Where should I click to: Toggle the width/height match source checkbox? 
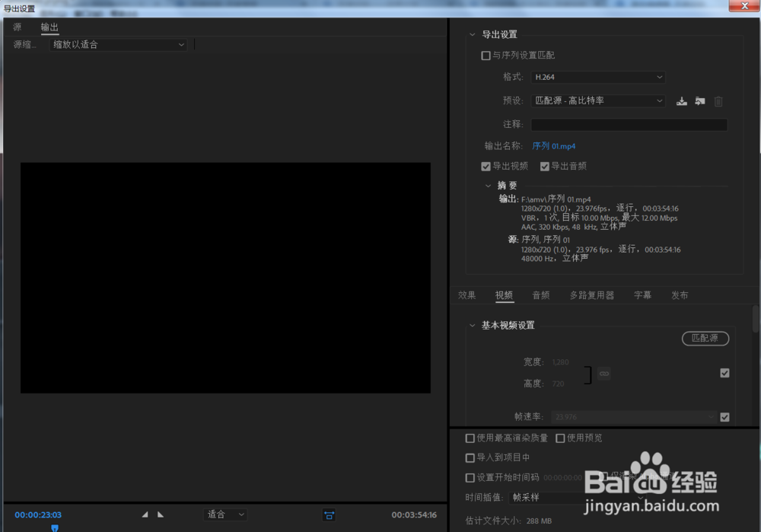point(724,373)
